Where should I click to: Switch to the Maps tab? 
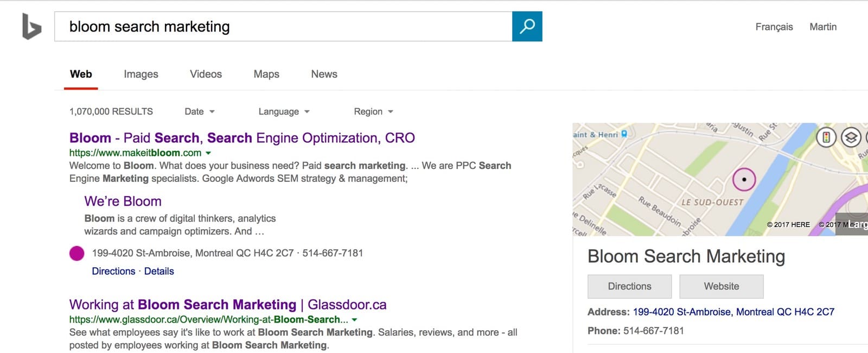pyautogui.click(x=266, y=74)
